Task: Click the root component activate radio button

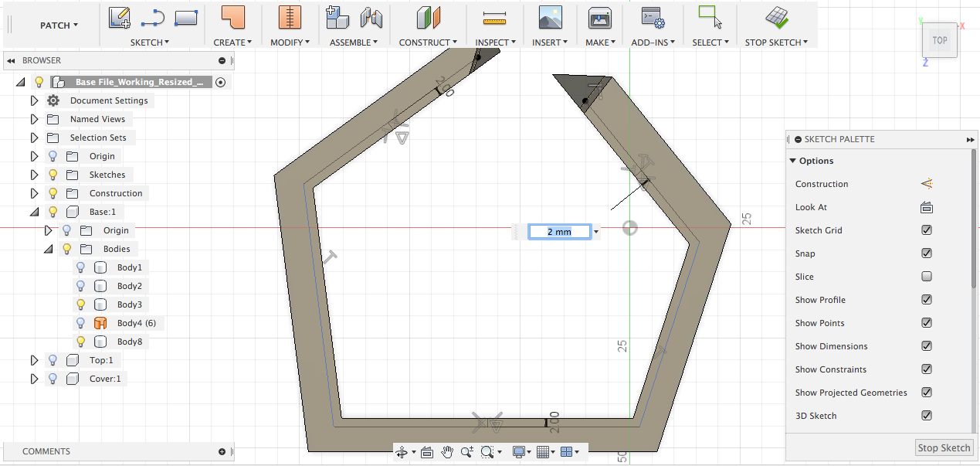Action: [x=221, y=82]
